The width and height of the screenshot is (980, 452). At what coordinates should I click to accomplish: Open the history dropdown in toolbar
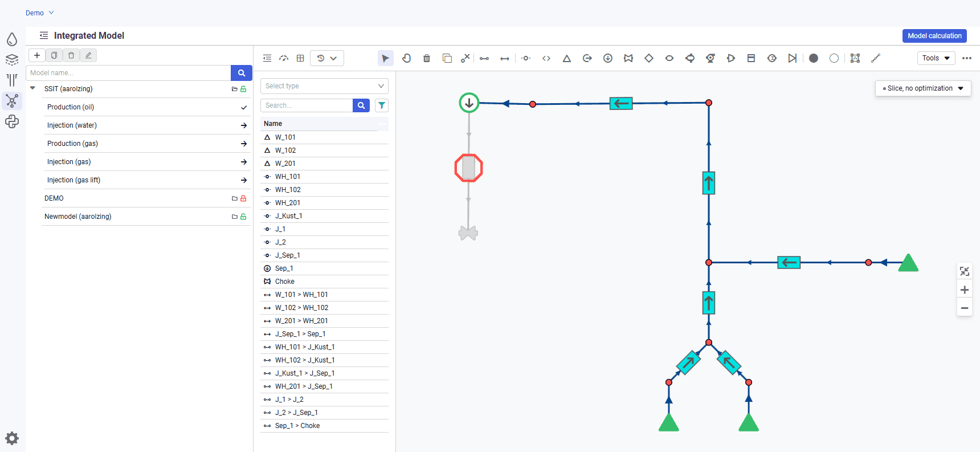[x=327, y=58]
